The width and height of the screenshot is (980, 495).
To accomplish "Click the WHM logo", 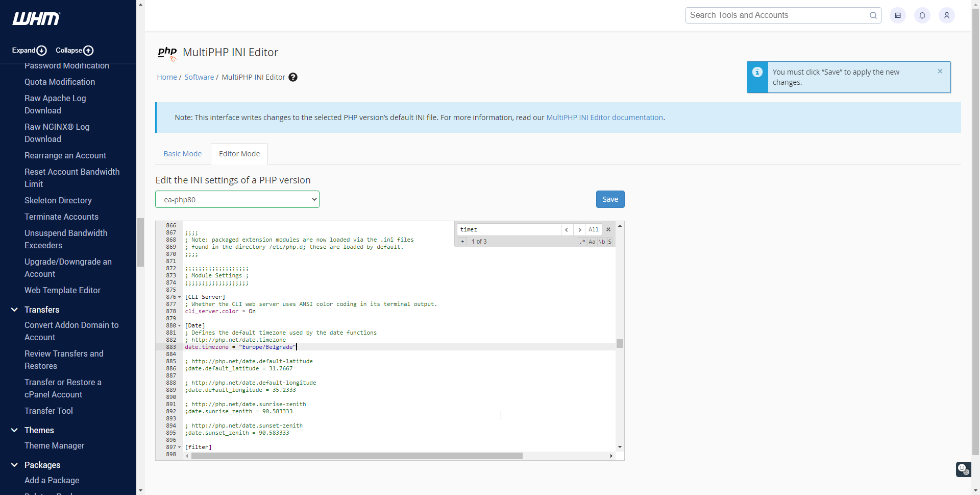I will [36, 19].
